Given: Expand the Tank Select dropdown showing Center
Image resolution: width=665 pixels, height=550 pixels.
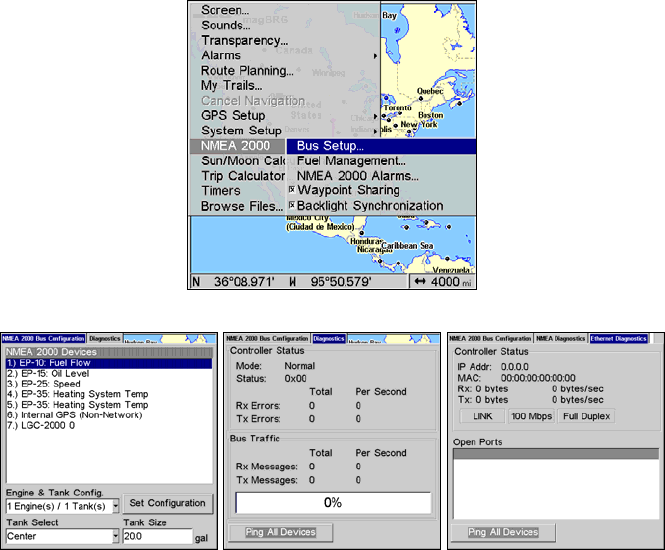Looking at the screenshot, I should click(116, 536).
